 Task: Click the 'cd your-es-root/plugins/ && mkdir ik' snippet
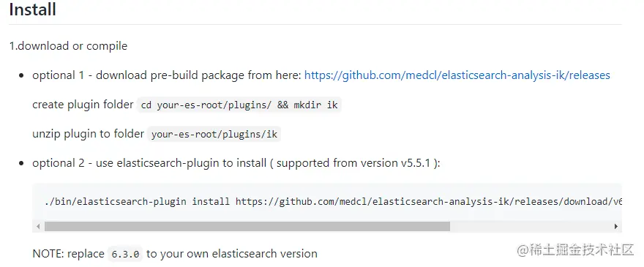[x=239, y=105]
